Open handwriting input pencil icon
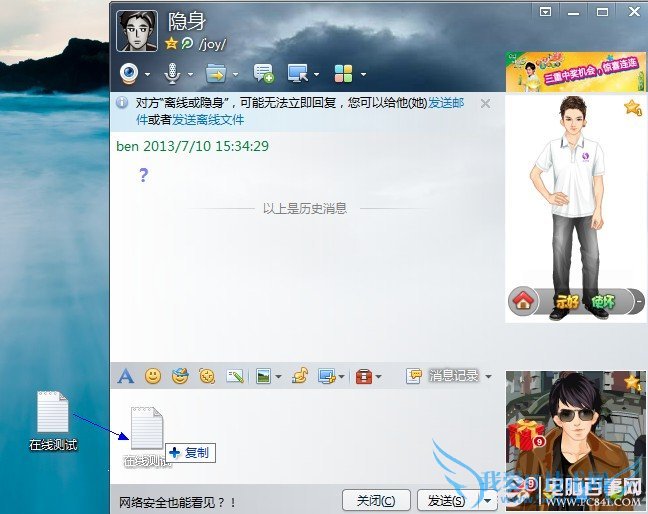648x514 pixels. click(235, 376)
